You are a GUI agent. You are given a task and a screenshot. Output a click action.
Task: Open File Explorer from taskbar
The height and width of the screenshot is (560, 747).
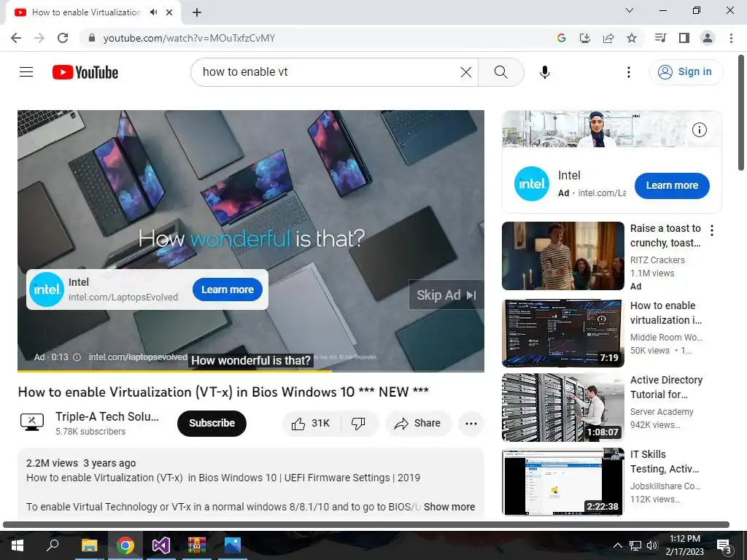pyautogui.click(x=89, y=545)
